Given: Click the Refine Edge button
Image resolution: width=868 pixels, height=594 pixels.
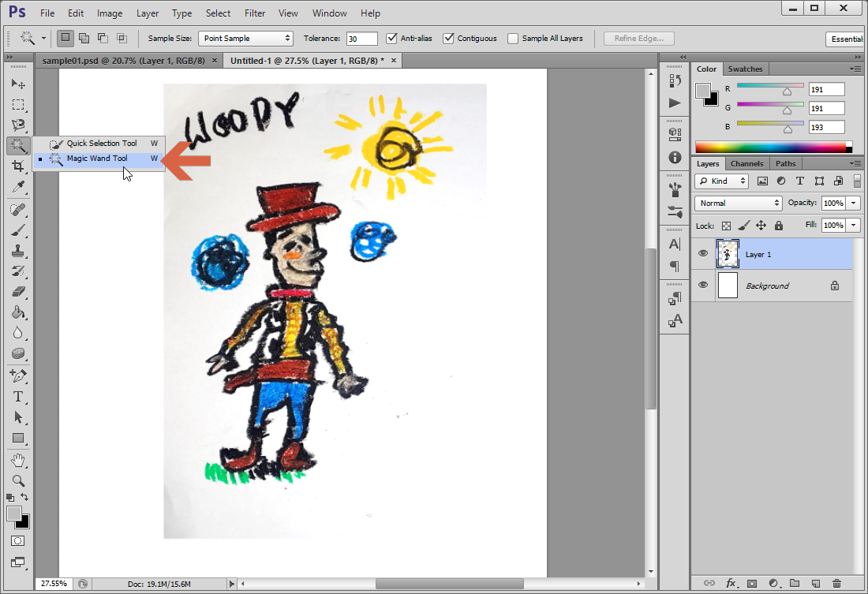Looking at the screenshot, I should pyautogui.click(x=639, y=38).
